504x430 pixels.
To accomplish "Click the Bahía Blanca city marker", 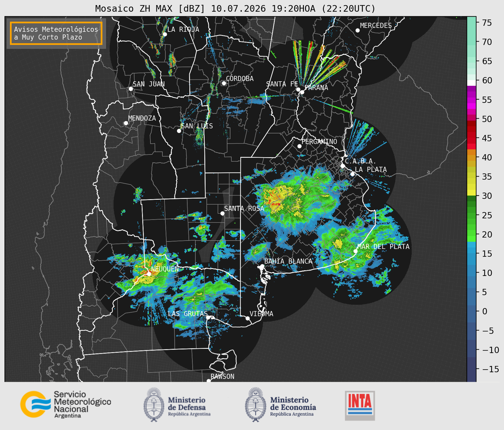I will pos(262,266).
